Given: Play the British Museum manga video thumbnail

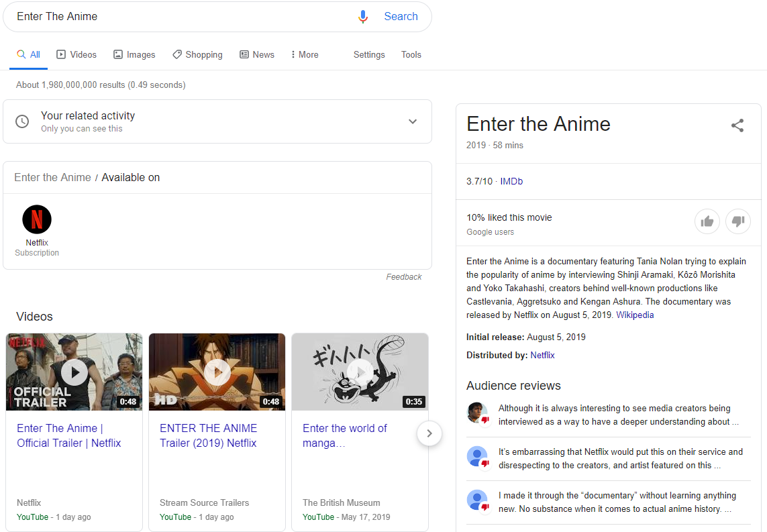Looking at the screenshot, I should click(360, 372).
